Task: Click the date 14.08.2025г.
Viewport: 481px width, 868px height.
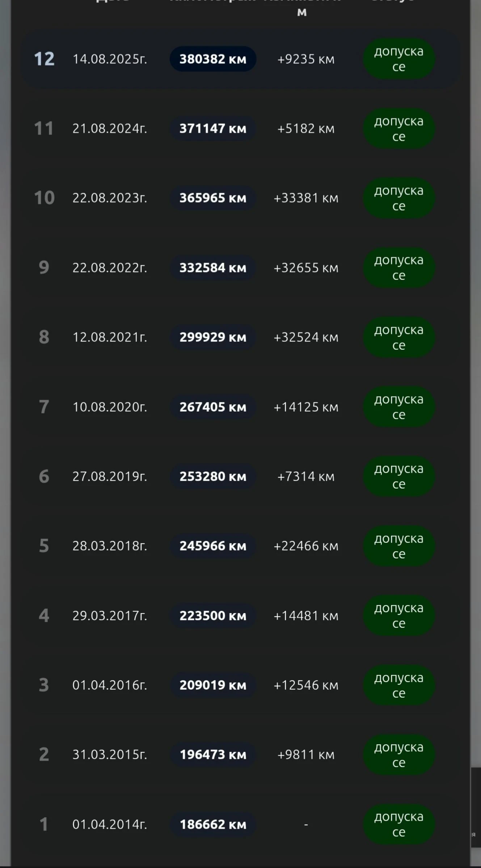Action: click(x=110, y=59)
